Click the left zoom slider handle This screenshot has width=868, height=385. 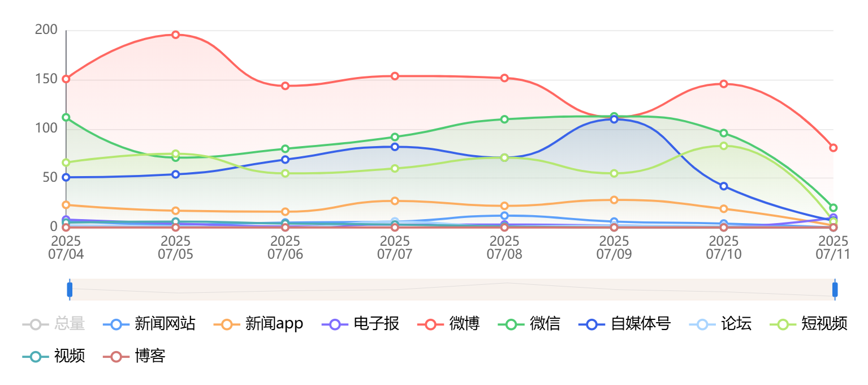pyautogui.click(x=70, y=289)
